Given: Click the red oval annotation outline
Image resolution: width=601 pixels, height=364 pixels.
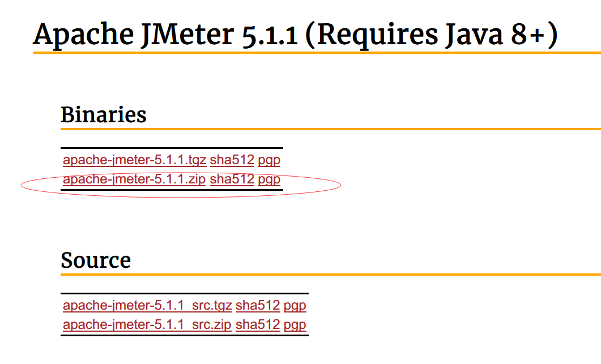Looking at the screenshot, I should [x=340, y=185].
